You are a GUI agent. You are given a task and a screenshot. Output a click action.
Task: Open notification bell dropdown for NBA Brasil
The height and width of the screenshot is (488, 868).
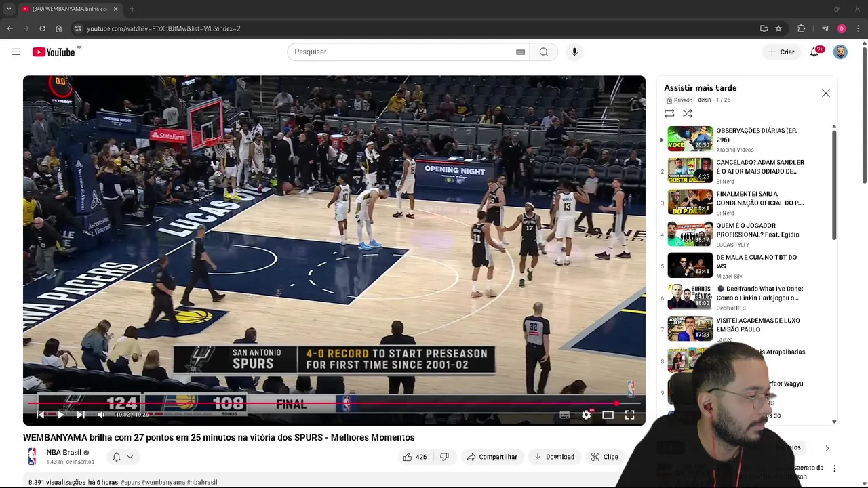point(123,457)
